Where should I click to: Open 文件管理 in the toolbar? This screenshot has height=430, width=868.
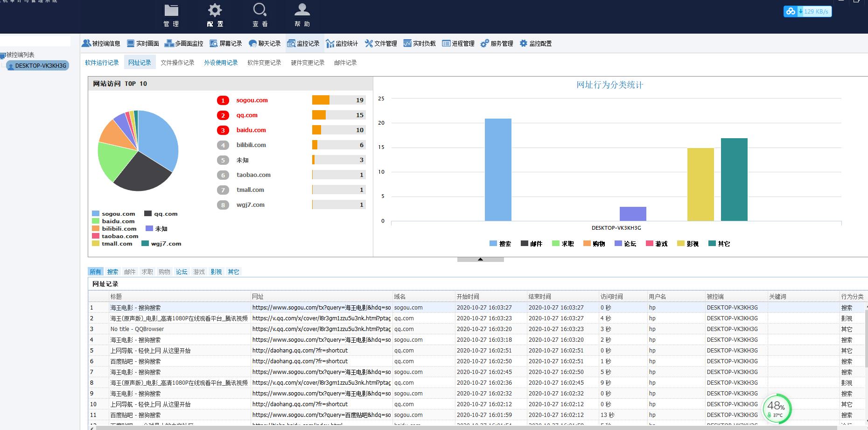tap(381, 43)
